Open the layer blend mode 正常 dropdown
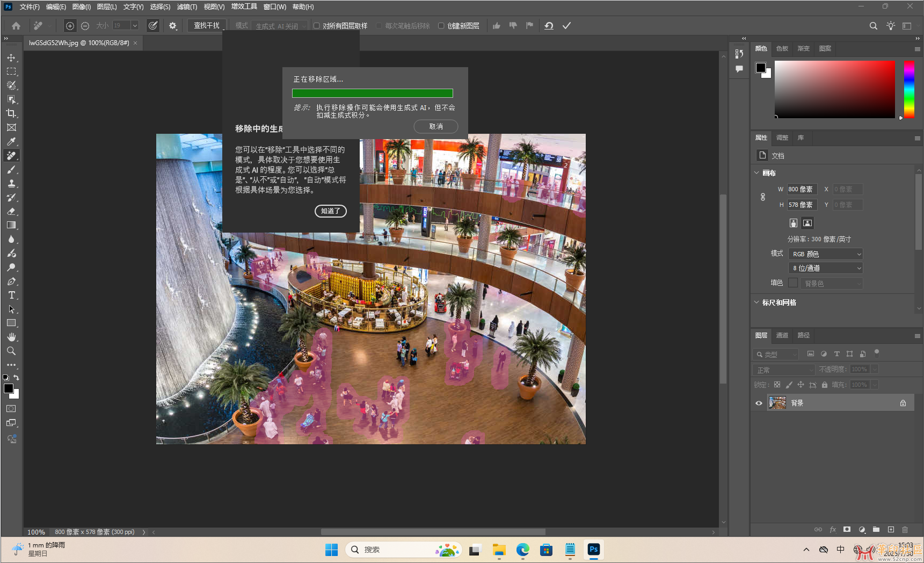Viewport: 924px width, 563px height. [784, 370]
